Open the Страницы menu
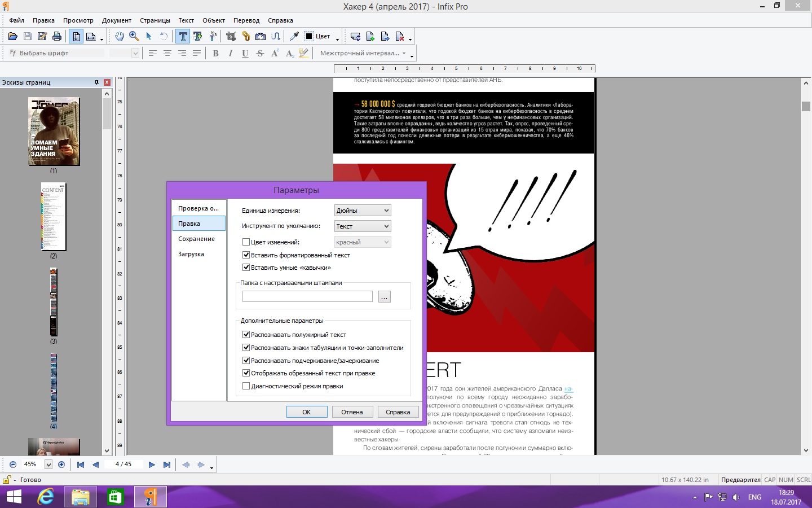This screenshot has height=508, width=812. point(155,20)
